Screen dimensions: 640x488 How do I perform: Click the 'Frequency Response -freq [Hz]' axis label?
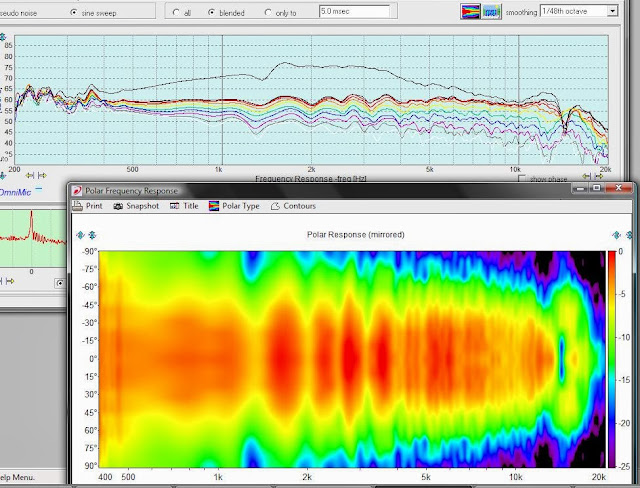pos(311,179)
